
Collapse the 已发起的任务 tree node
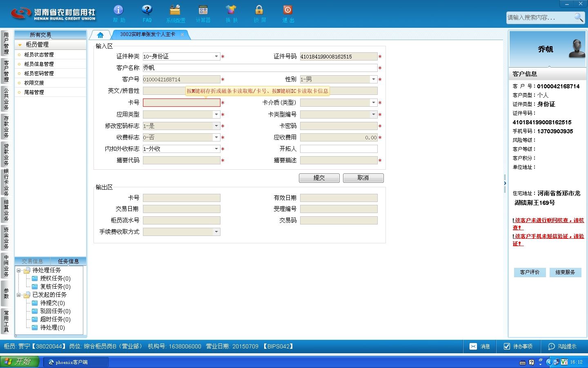tap(18, 295)
